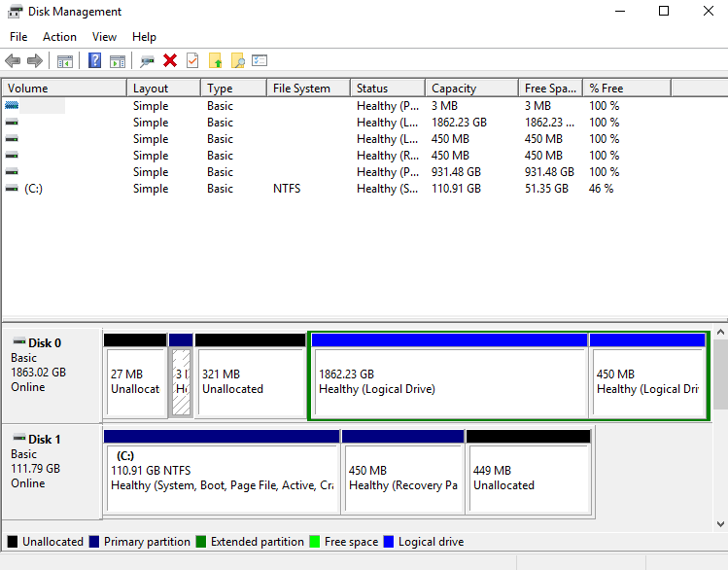Image resolution: width=728 pixels, height=570 pixels.
Task: Click the scroll up arrow in disk pane
Action: [720, 332]
